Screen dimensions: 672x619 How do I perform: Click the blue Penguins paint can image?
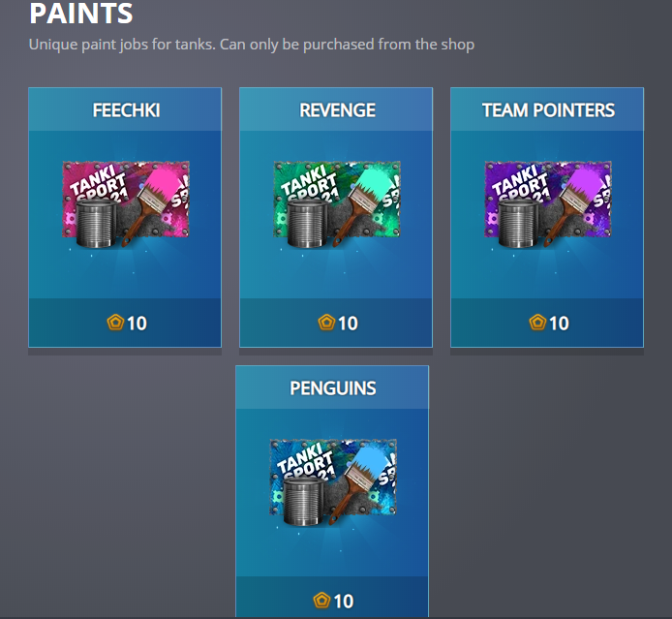[333, 482]
